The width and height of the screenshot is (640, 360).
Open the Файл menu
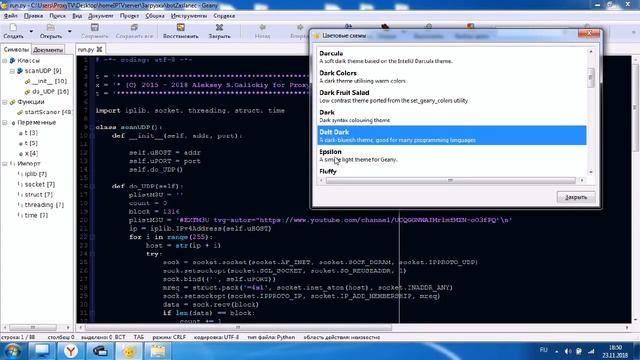click(x=11, y=16)
